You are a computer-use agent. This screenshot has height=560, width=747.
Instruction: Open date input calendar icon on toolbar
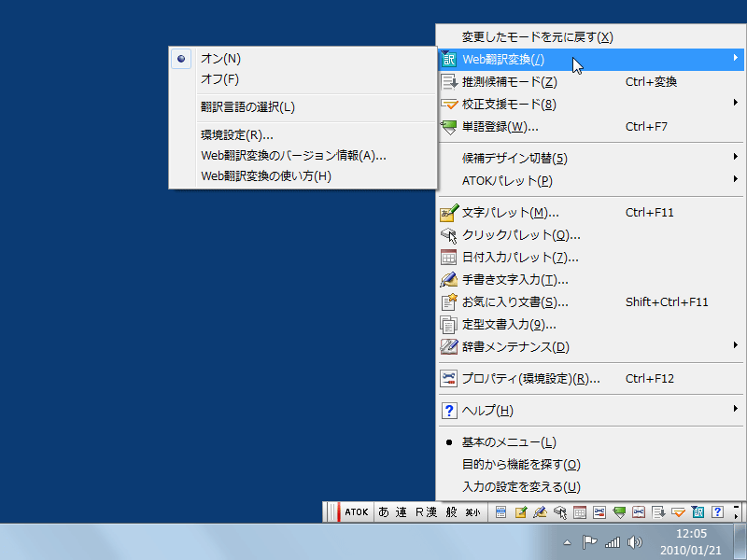[580, 512]
